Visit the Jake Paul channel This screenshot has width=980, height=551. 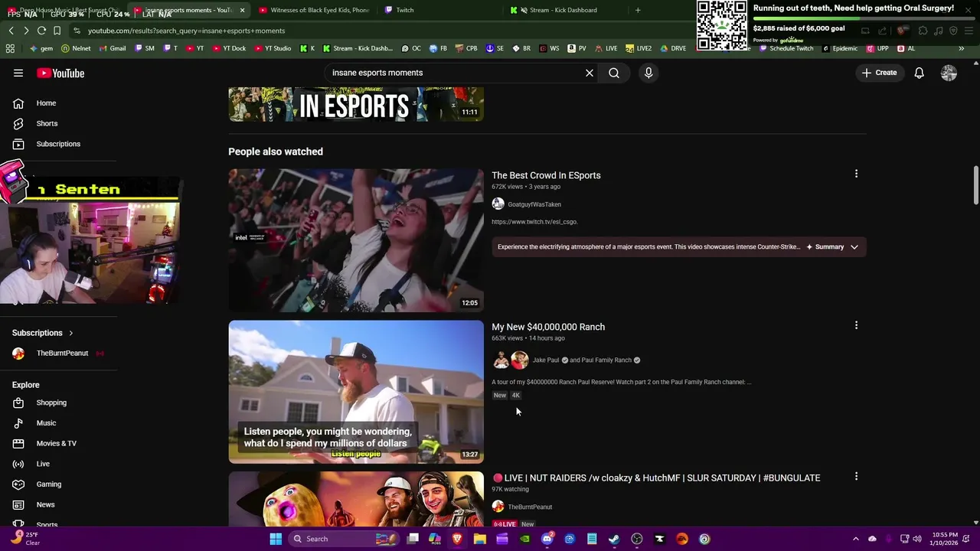(x=546, y=360)
